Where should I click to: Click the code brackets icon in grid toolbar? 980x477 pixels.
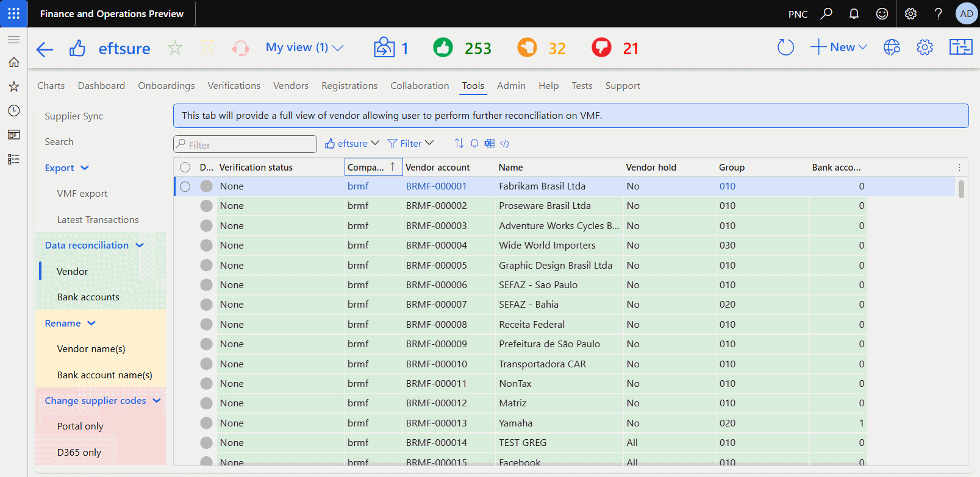[x=505, y=143]
